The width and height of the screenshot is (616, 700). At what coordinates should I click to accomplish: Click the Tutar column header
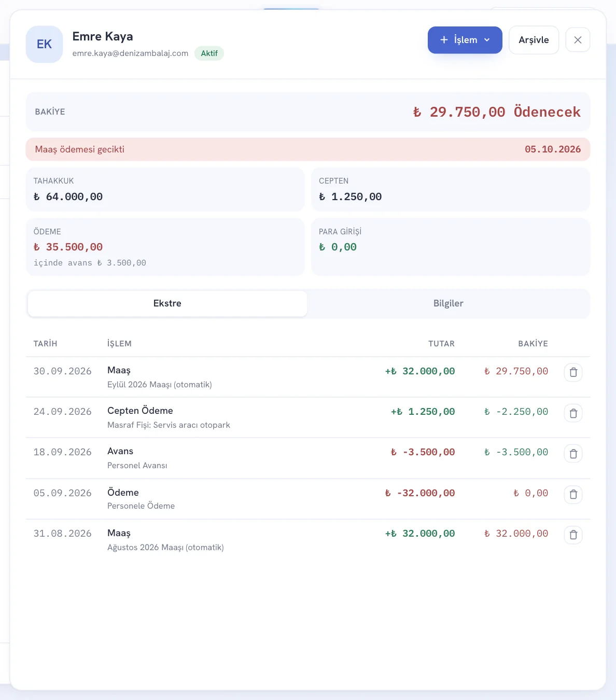[441, 344]
